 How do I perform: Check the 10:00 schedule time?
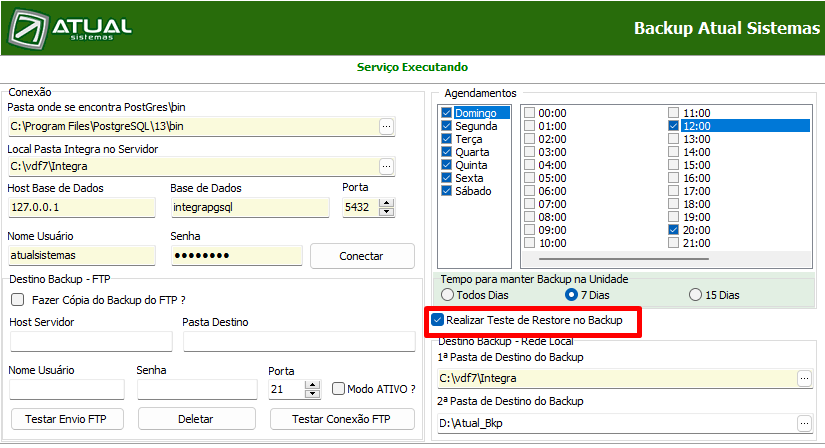point(529,243)
